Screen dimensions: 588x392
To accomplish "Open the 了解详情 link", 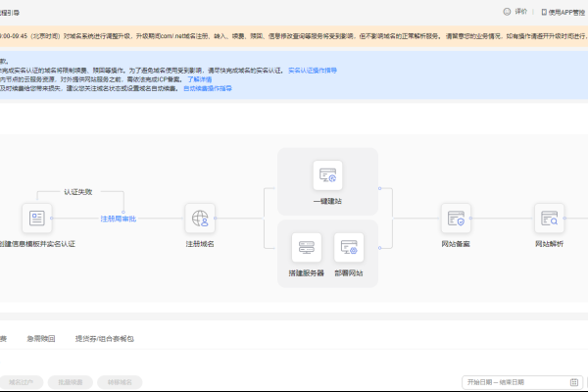I will 200,79.
